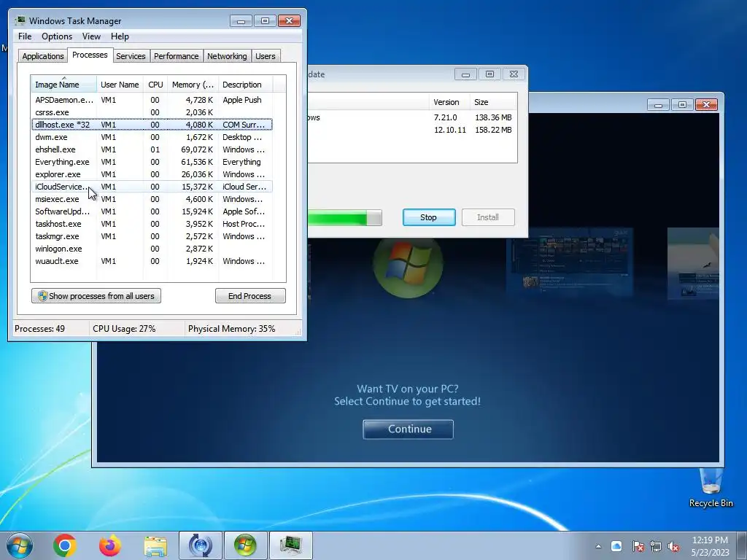This screenshot has height=560, width=747.
Task: Select the csrss.exe process row
Action: pos(152,112)
